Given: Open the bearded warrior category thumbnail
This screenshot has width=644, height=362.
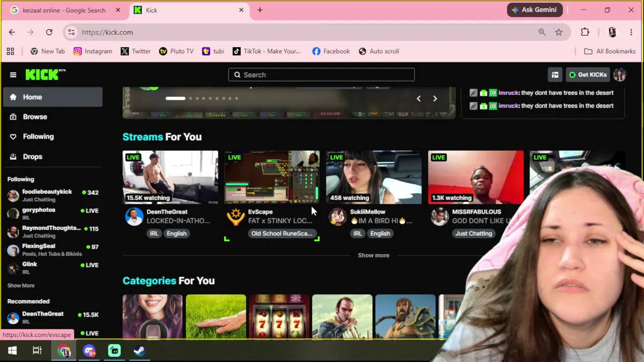Looking at the screenshot, I should [x=406, y=317].
